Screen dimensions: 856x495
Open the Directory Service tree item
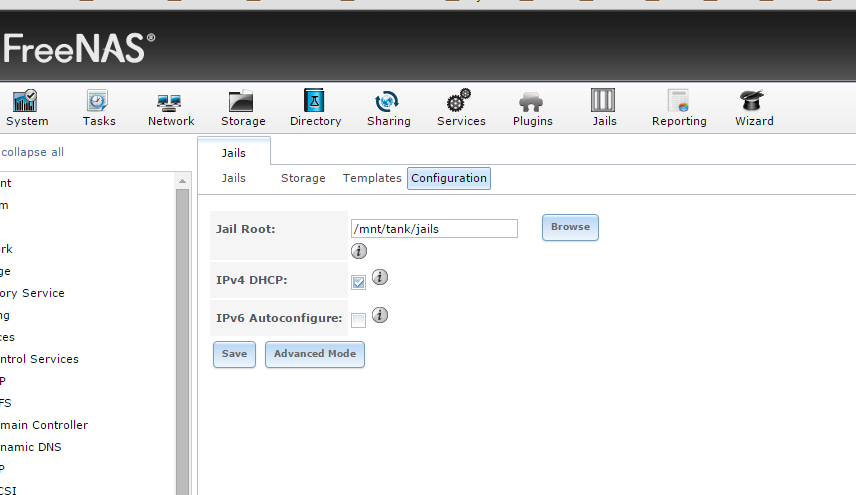[x=32, y=293]
